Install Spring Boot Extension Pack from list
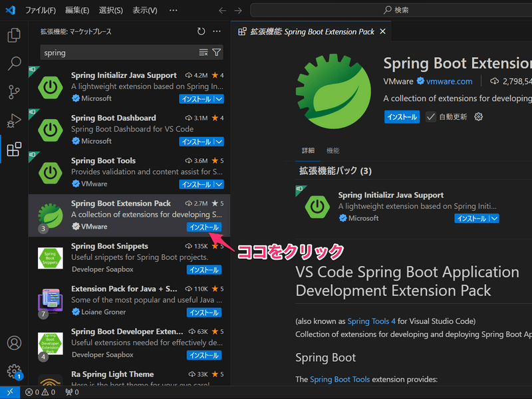 click(x=204, y=227)
